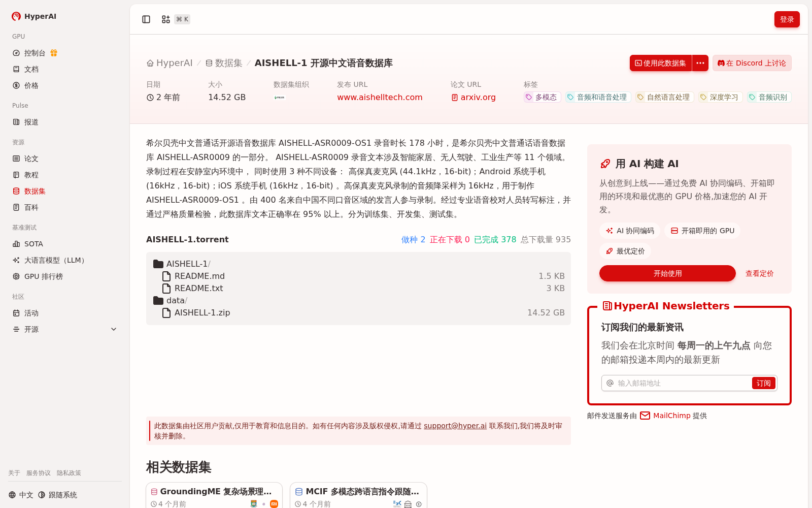Viewport: 812px width, 508px height.
Task: Click the data folder icon
Action: pyautogui.click(x=158, y=301)
